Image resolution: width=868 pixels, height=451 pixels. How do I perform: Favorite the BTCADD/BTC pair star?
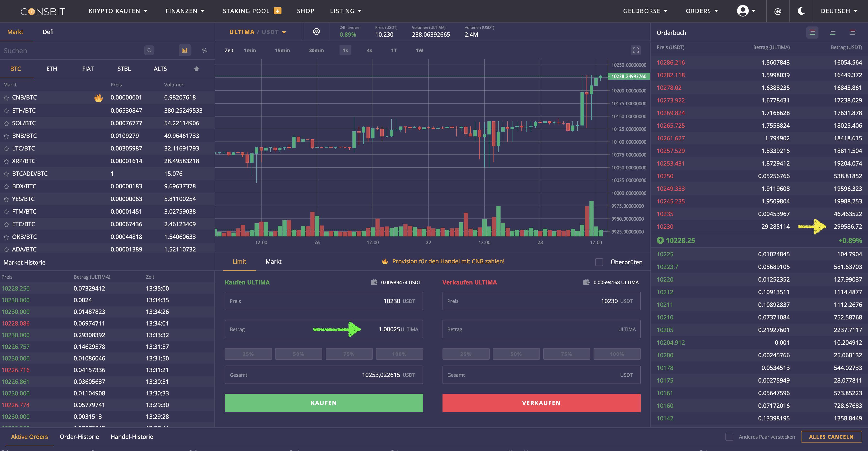pyautogui.click(x=6, y=174)
